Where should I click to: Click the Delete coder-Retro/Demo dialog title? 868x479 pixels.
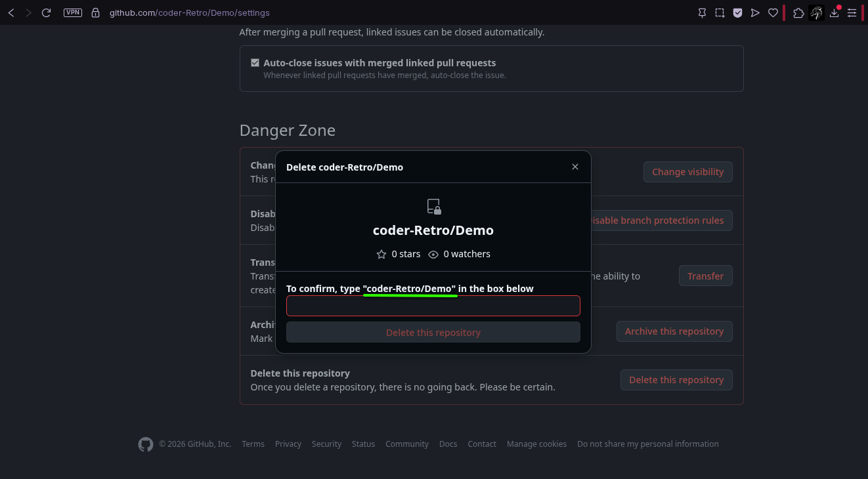345,167
